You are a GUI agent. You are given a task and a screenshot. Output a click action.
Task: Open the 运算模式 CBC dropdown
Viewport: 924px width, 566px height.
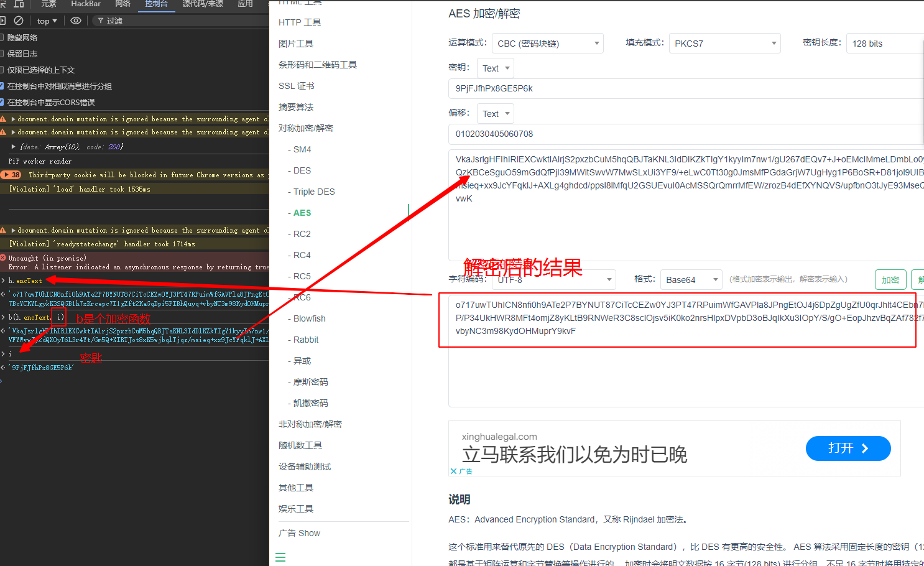click(x=548, y=44)
